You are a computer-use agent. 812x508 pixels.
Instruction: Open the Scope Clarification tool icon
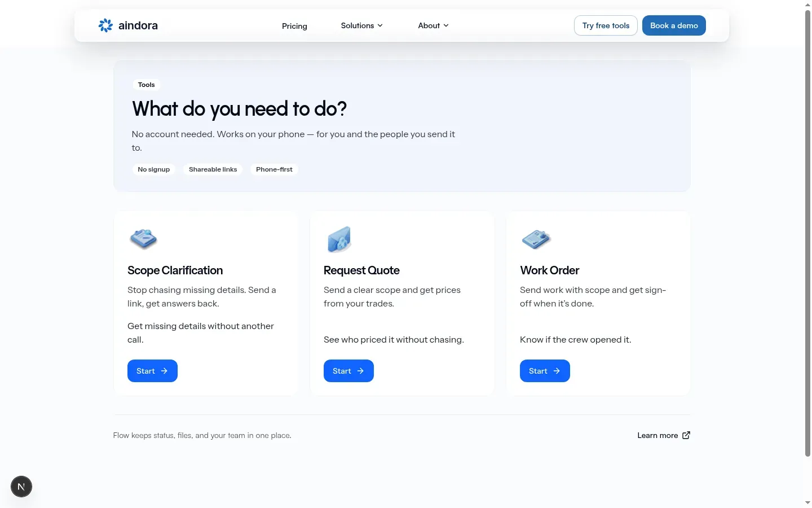[x=143, y=239]
